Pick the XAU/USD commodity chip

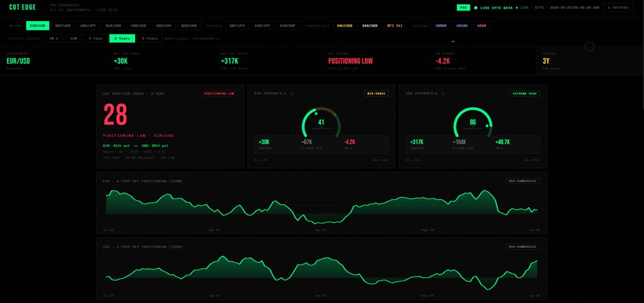(344, 25)
